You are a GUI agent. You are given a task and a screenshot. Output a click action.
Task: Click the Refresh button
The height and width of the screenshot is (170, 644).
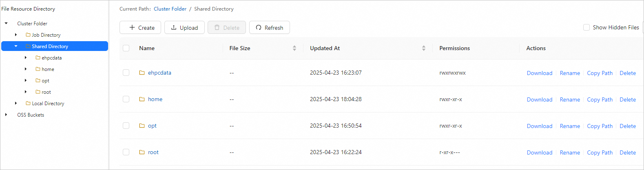point(269,28)
